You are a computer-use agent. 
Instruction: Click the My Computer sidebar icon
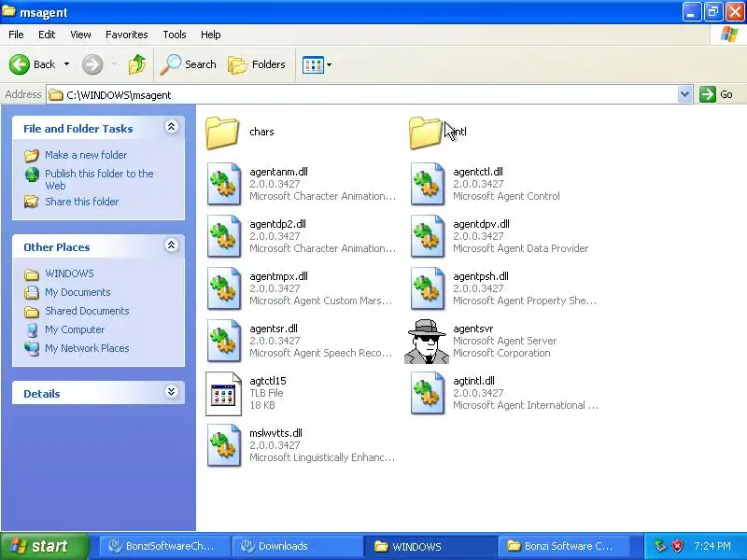pyautogui.click(x=32, y=330)
